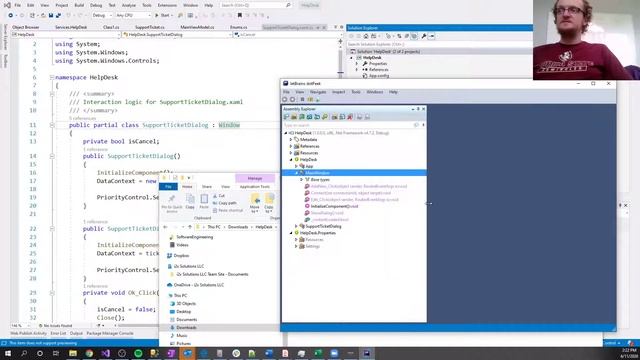
Task: Click the single Save icon in toolbar
Action: pos(51,16)
